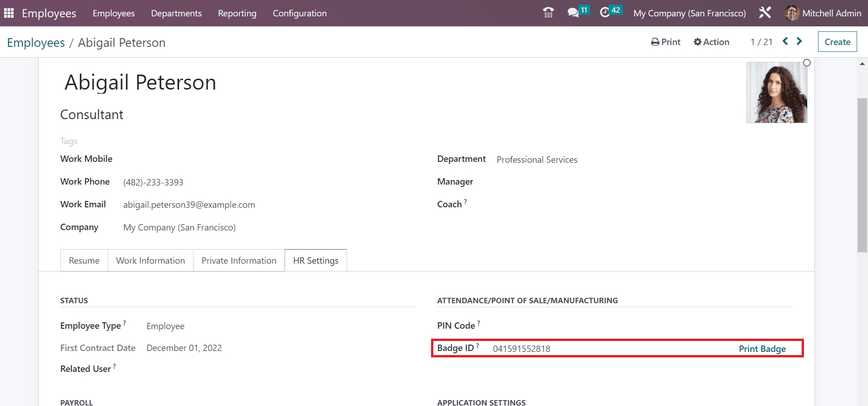Screen dimensions: 868x406
Task: Switch to the Work Information tab
Action: (x=150, y=261)
